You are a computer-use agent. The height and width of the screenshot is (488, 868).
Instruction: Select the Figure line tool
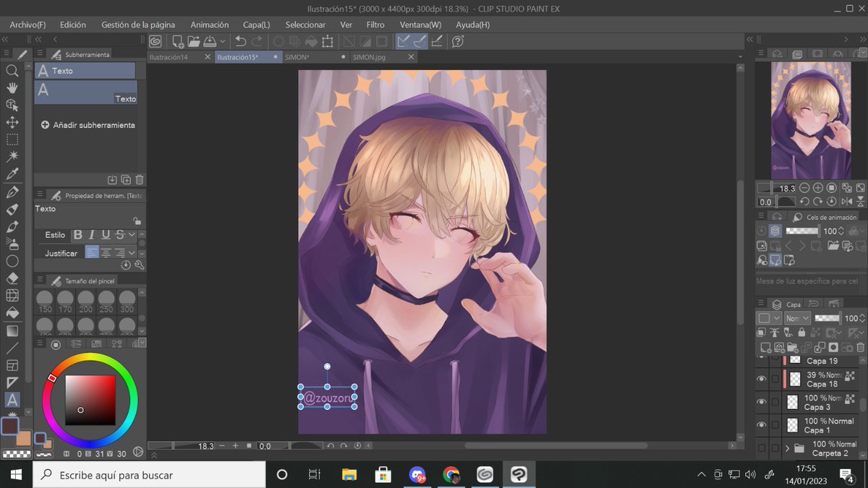(12, 348)
